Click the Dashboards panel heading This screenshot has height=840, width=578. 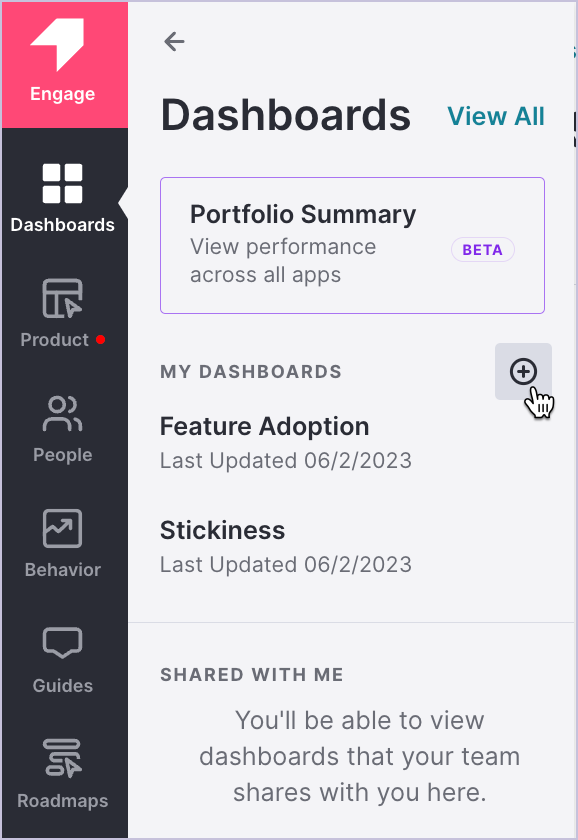(x=286, y=115)
